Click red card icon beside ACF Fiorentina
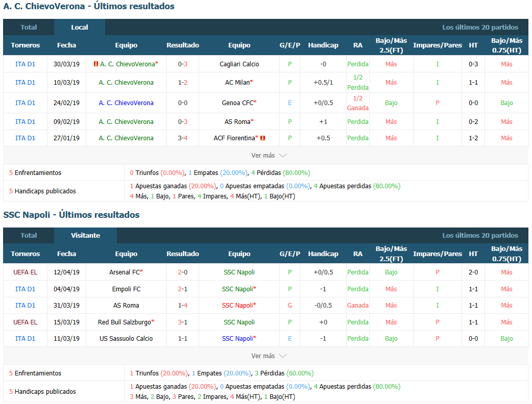 (262, 138)
